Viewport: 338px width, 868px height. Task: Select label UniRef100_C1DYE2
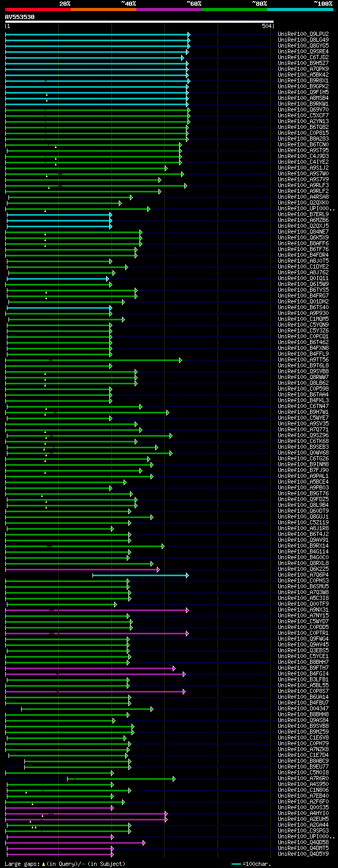click(x=303, y=266)
